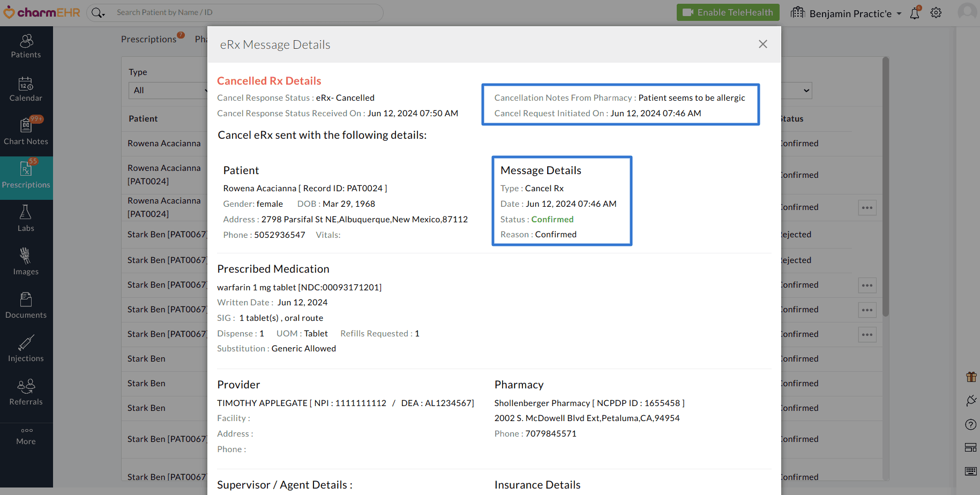Select the Labs flask icon

pyautogui.click(x=26, y=217)
